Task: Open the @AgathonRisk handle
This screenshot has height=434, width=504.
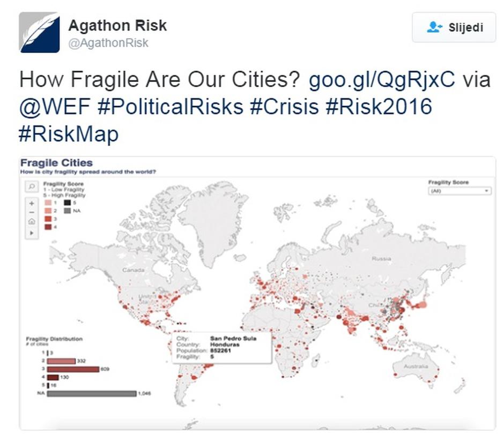Action: click(108, 43)
